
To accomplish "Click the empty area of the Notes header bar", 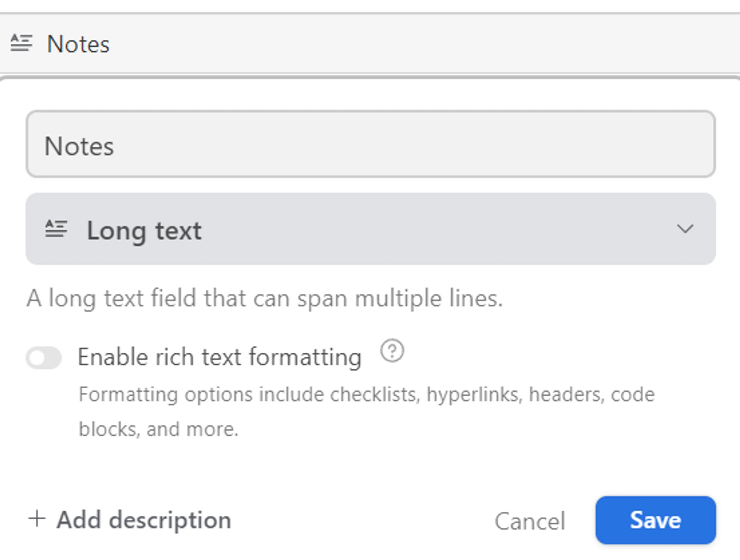I will pyautogui.click(x=424, y=43).
